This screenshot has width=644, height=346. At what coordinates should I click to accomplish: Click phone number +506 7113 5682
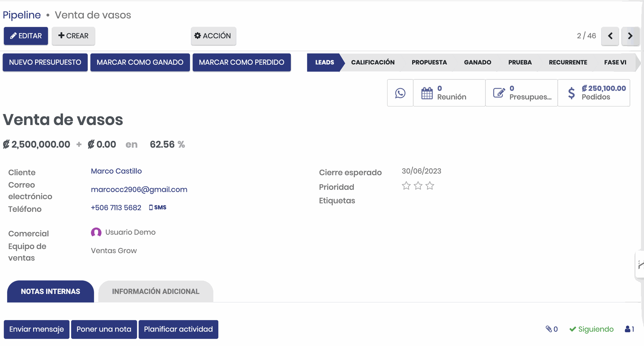(116, 208)
